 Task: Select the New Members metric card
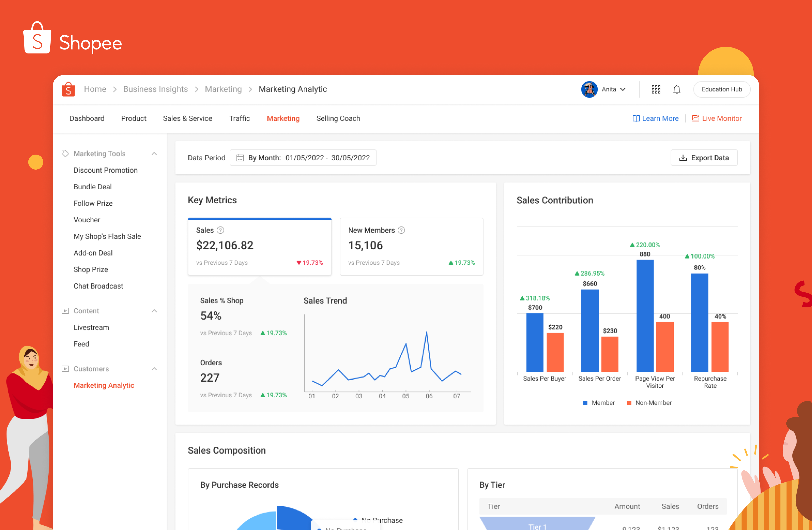click(412, 246)
